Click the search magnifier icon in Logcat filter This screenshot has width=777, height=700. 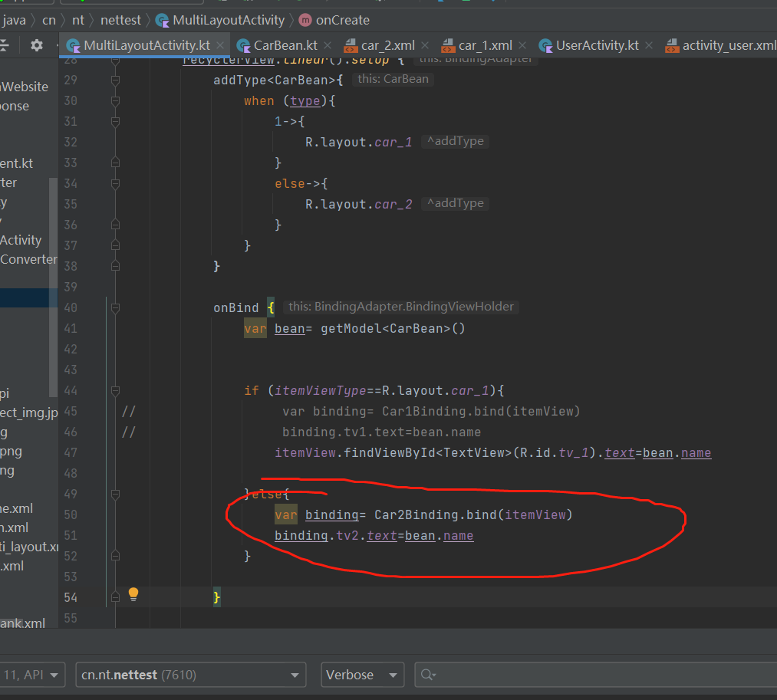pyautogui.click(x=428, y=675)
